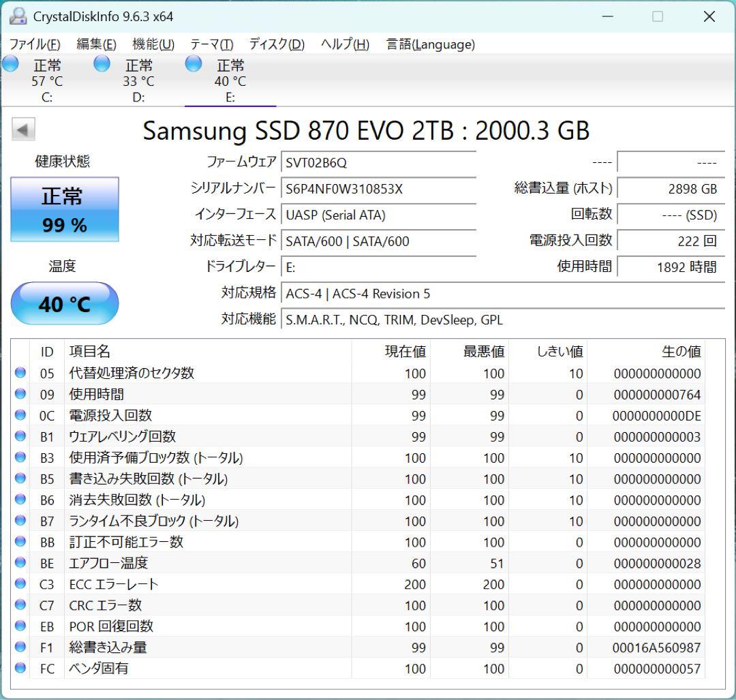Click the back arrow navigation button
This screenshot has width=736, height=700.
(23, 130)
